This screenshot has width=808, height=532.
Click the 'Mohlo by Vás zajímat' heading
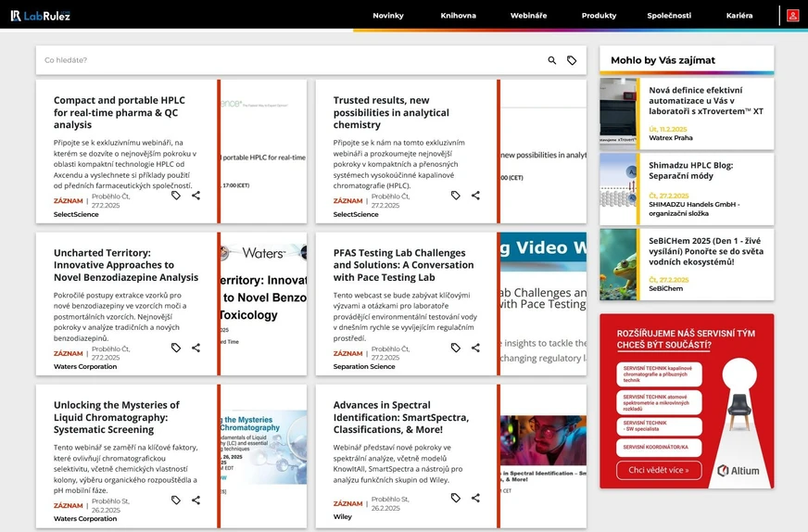click(x=663, y=60)
